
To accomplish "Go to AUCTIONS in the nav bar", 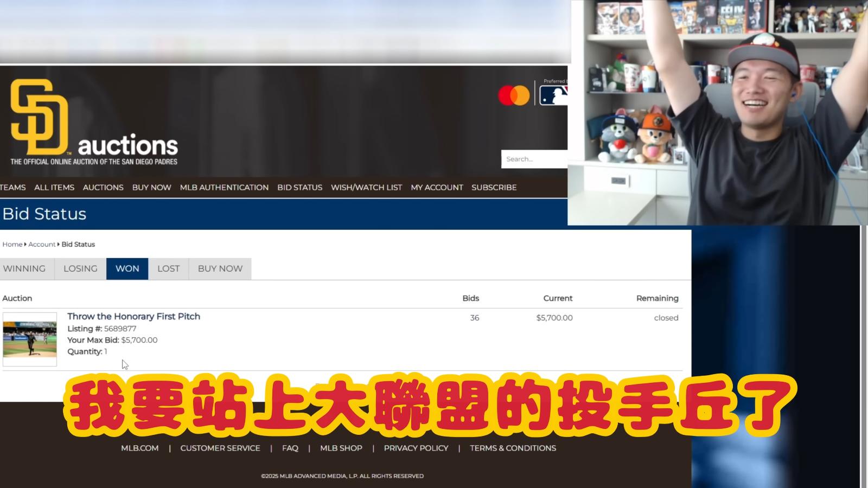I will coord(103,187).
